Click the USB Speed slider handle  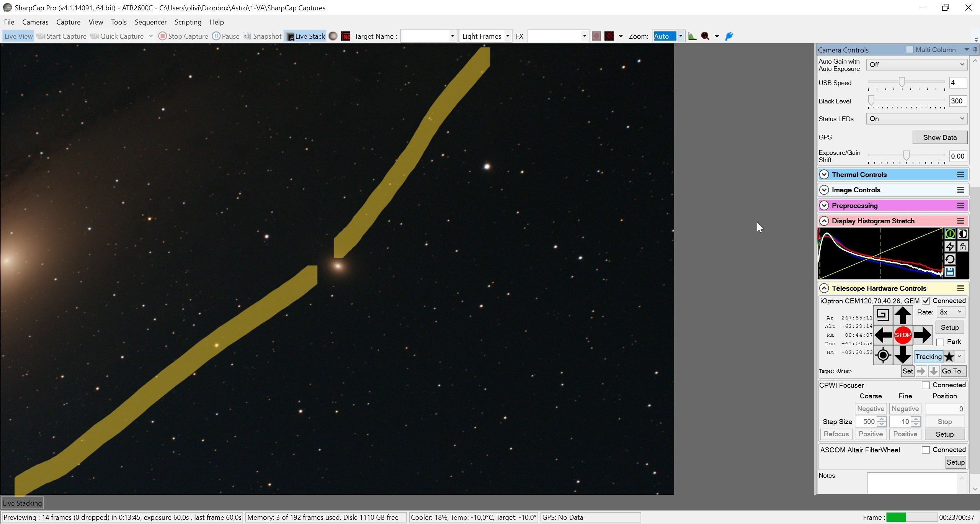click(x=902, y=82)
